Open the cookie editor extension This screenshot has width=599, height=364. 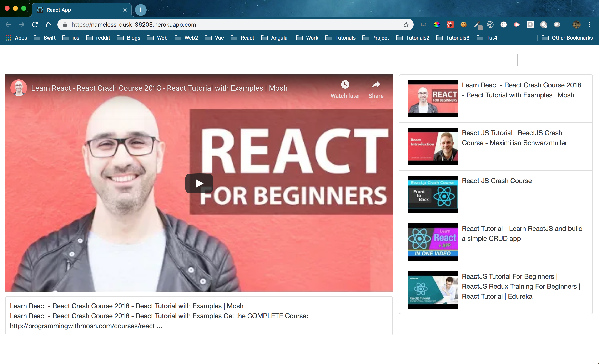(463, 25)
